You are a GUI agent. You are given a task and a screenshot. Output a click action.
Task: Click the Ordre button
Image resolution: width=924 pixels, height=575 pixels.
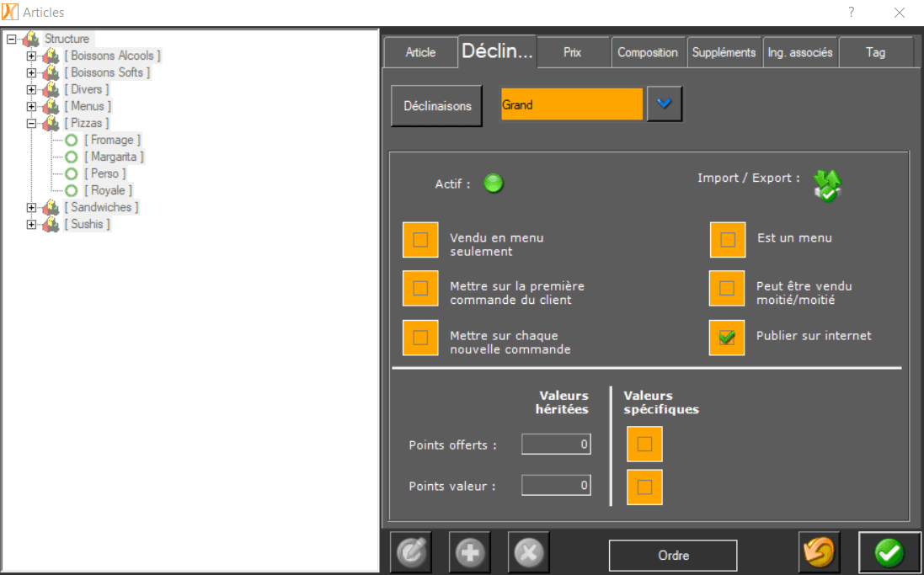pos(672,554)
